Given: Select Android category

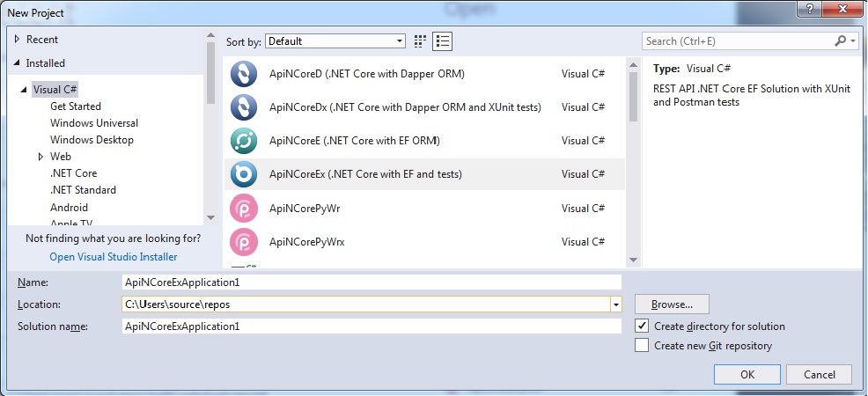Looking at the screenshot, I should (x=69, y=208).
